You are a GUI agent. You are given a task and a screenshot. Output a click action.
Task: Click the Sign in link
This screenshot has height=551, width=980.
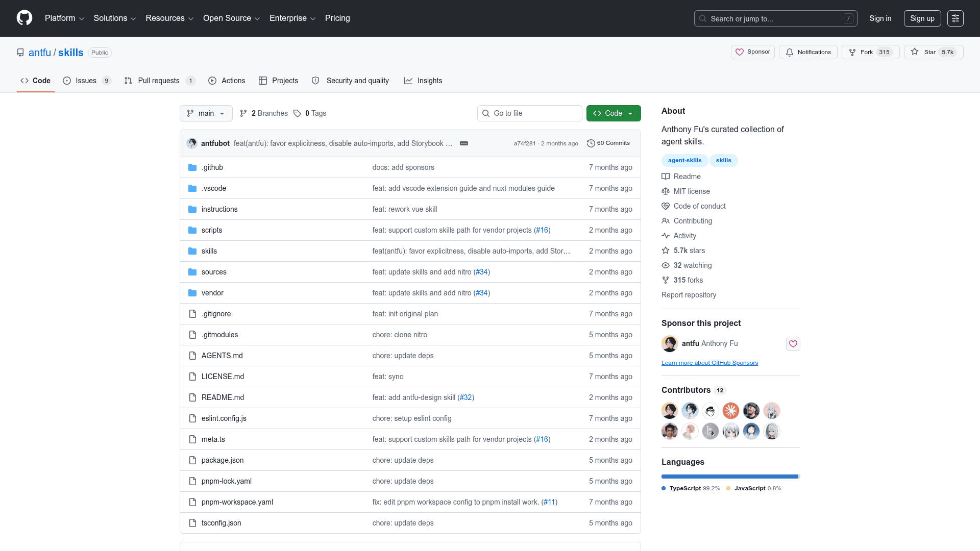[x=880, y=18]
